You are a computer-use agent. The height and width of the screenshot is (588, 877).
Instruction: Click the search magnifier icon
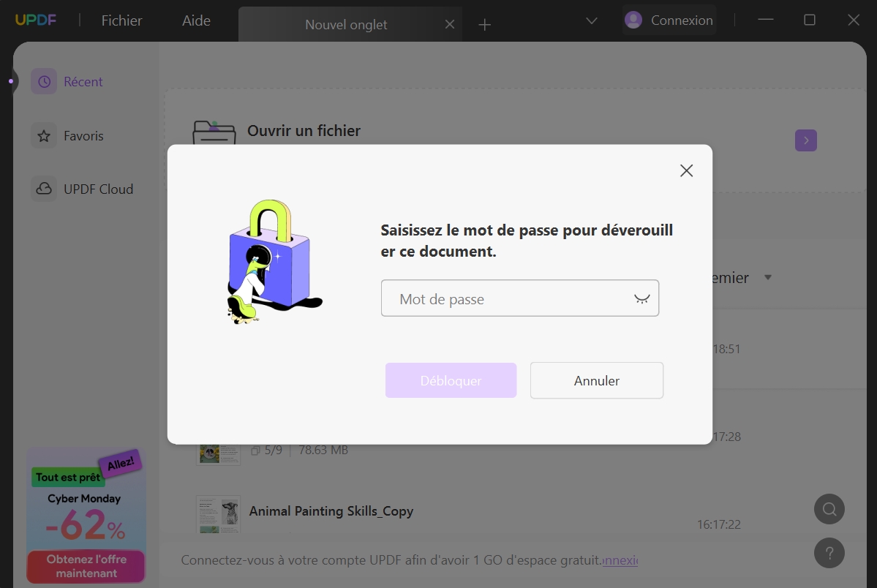pos(829,508)
